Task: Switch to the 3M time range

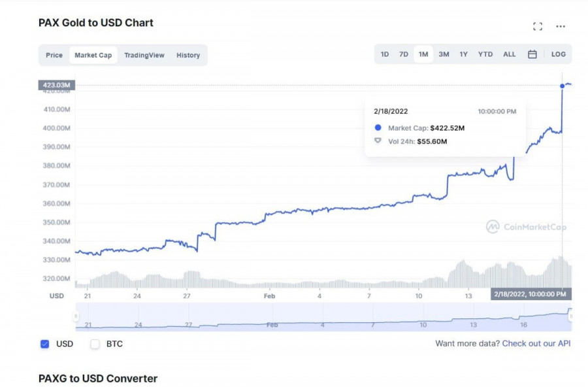Action: click(444, 54)
